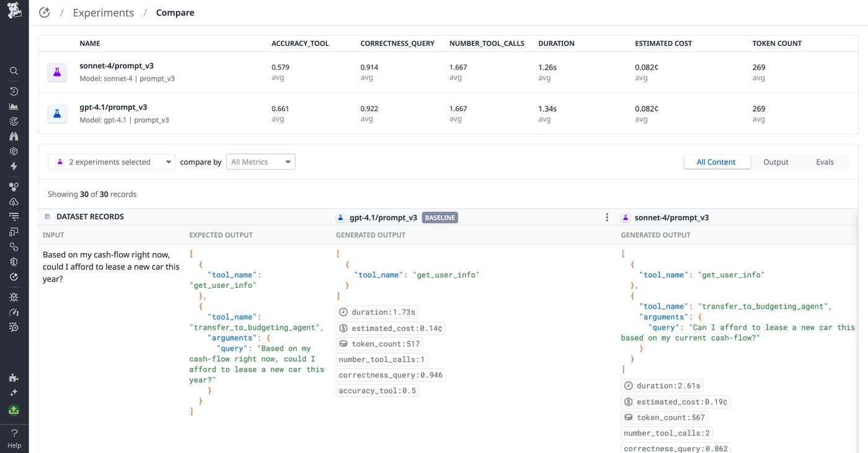This screenshot has width=868, height=453.
Task: Click the green upload icon in the sidebar
Action: click(x=14, y=410)
